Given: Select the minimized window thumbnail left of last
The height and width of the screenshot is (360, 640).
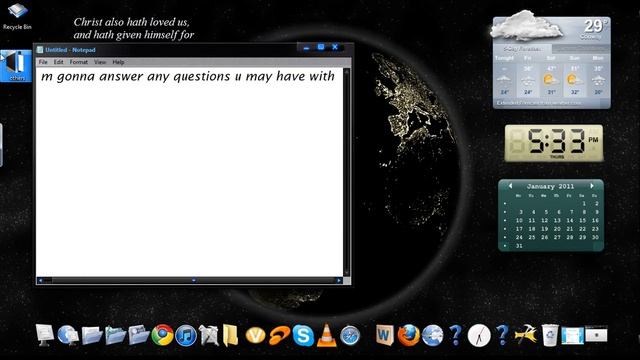Looking at the screenshot, I should click(x=572, y=336).
